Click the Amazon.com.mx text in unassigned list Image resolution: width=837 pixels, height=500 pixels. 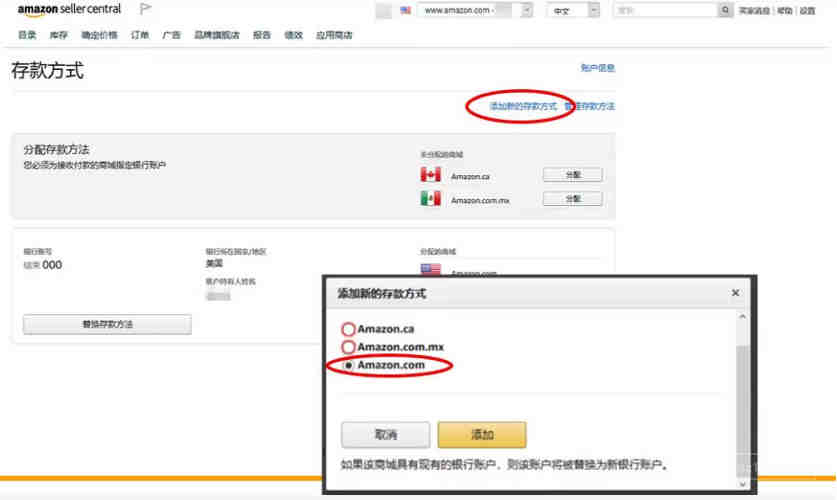click(x=480, y=201)
